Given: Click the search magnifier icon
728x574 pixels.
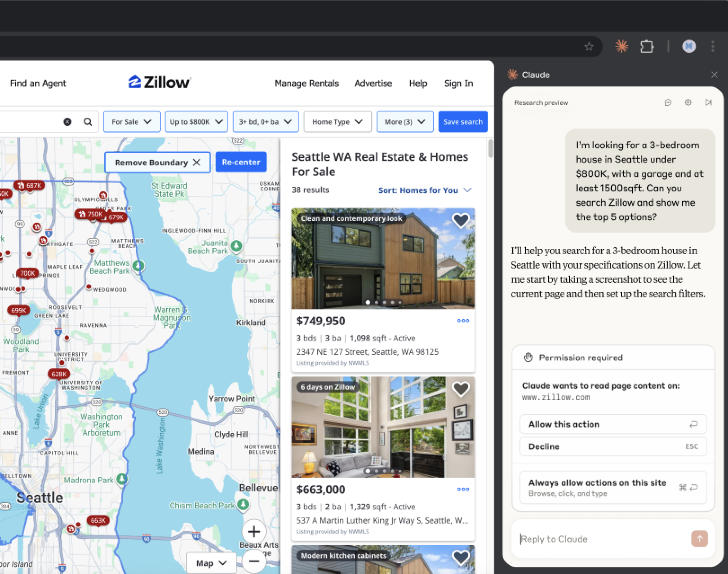Looking at the screenshot, I should pyautogui.click(x=88, y=121).
